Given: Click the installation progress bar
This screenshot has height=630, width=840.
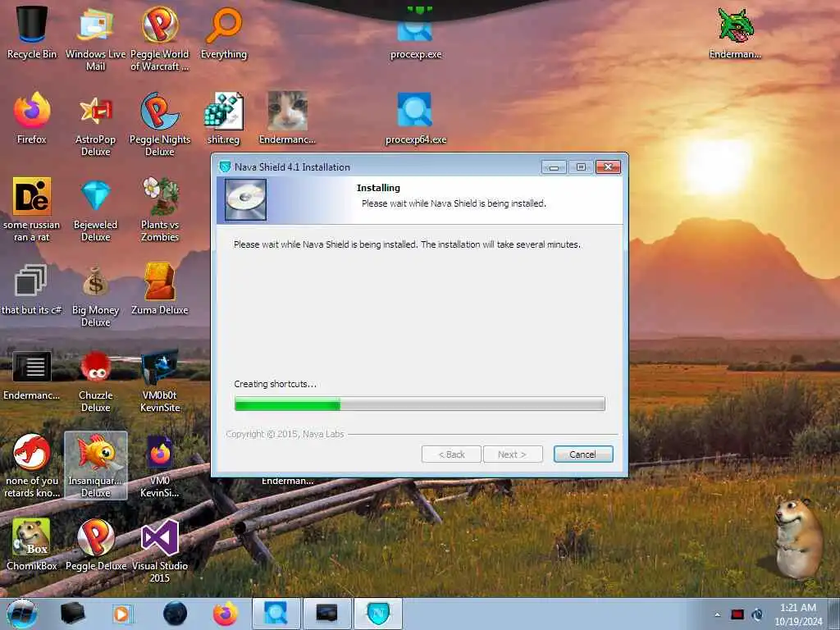Looking at the screenshot, I should coord(419,404).
